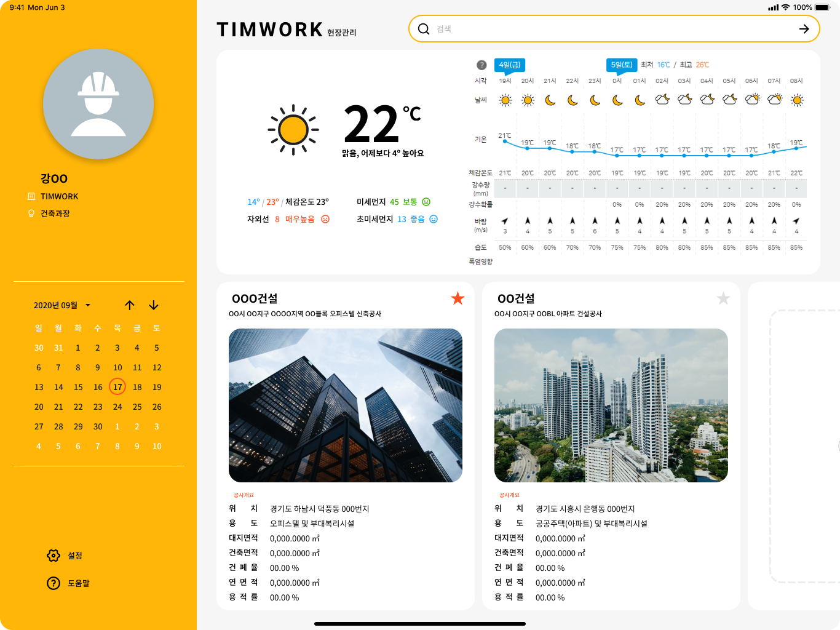Click the 도움말 menu label
The image size is (840, 630).
tap(79, 583)
